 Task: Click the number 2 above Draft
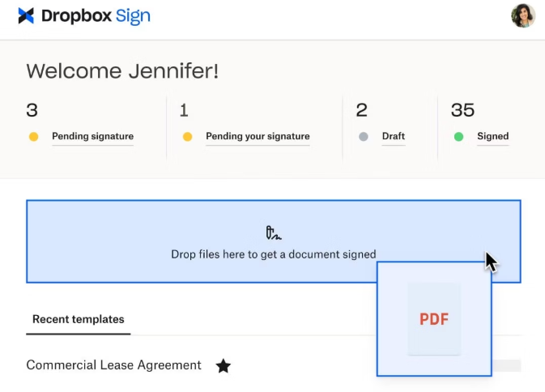(x=361, y=110)
